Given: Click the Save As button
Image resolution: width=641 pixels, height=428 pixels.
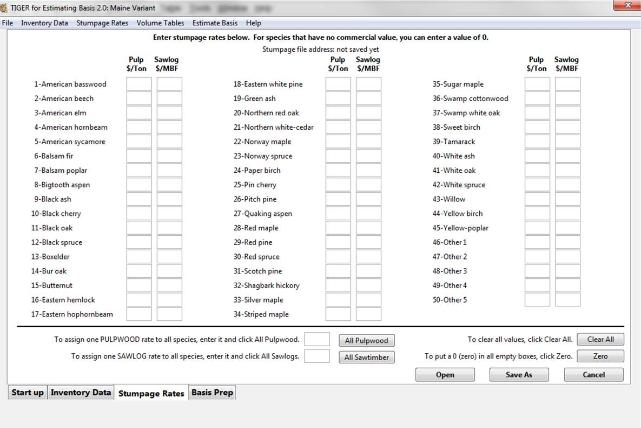Looking at the screenshot, I should tap(519, 374).
